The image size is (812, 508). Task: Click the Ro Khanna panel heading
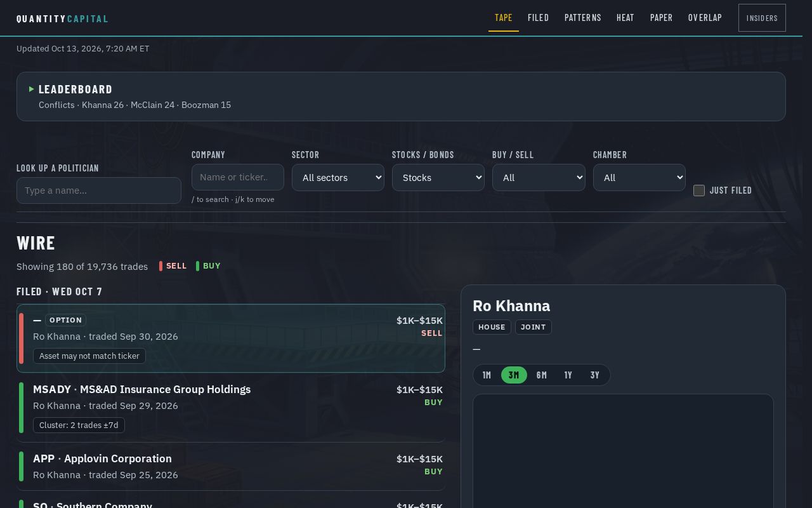511,305
